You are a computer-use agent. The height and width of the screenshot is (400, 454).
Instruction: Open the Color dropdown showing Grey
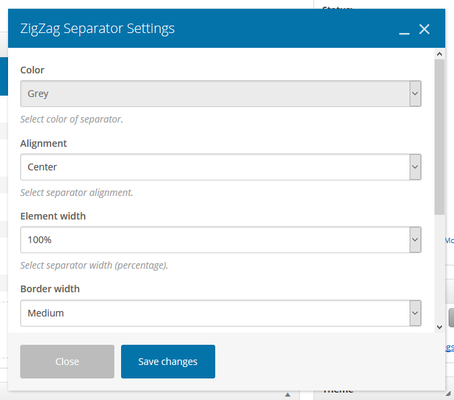click(x=221, y=94)
